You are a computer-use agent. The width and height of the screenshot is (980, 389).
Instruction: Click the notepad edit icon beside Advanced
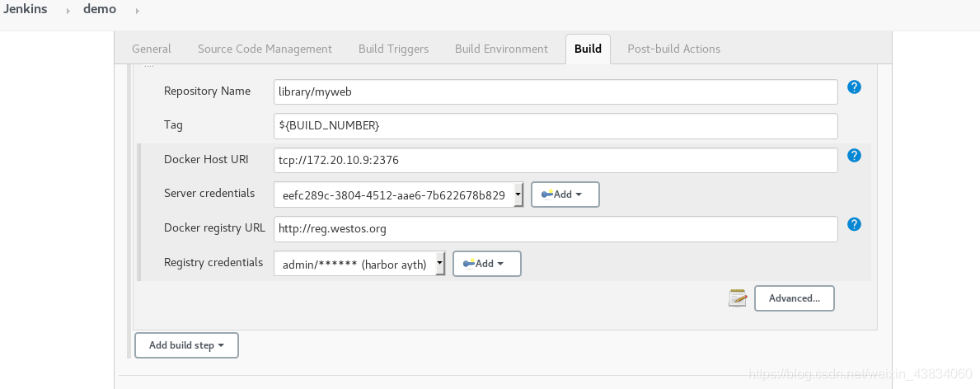[x=738, y=298]
